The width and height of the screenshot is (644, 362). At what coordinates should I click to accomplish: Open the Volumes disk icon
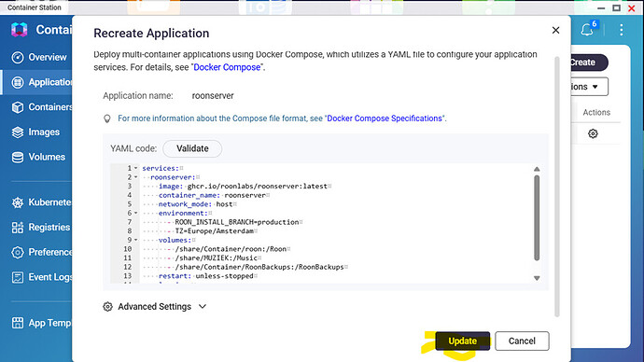[x=17, y=157]
